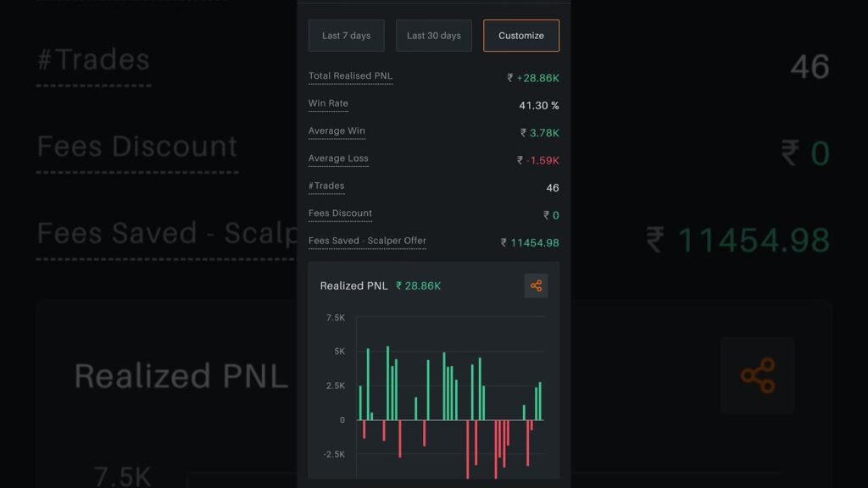Image resolution: width=868 pixels, height=488 pixels.
Task: Click the Average Loss label
Action: 338,158
